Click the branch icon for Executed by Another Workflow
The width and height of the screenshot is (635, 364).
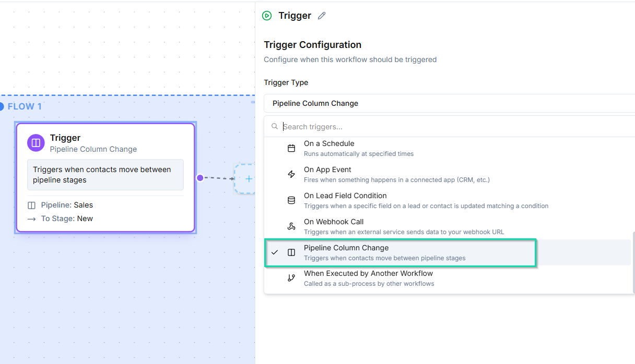coord(291,278)
